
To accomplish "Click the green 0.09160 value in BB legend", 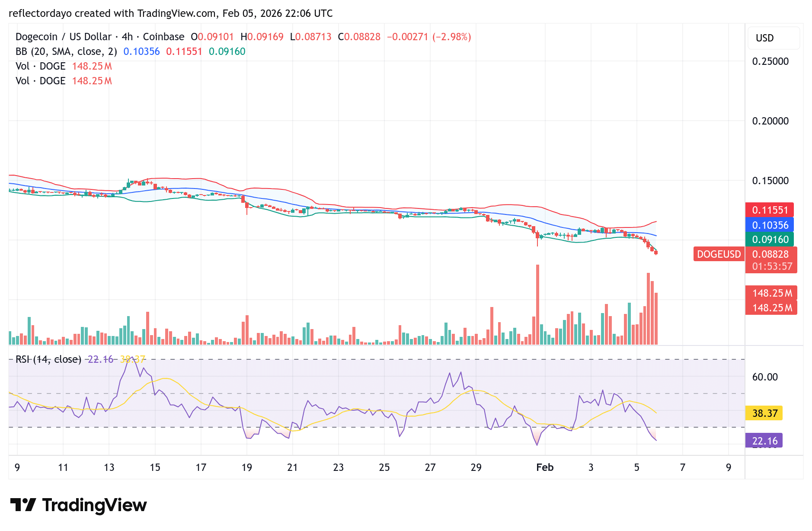I will [x=227, y=51].
